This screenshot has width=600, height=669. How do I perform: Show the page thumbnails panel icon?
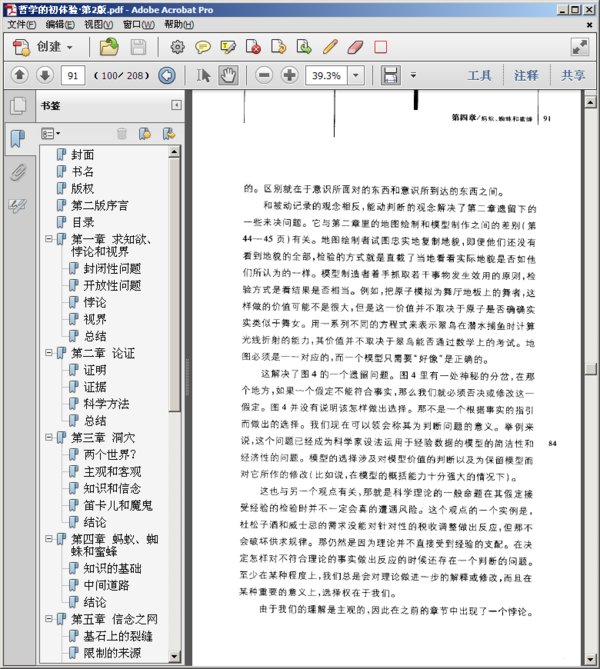point(18,106)
